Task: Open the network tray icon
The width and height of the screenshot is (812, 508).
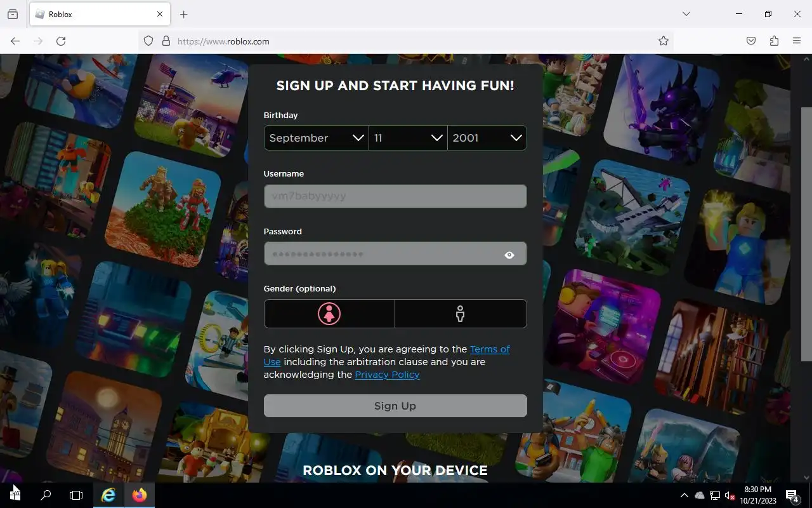Action: [715, 495]
